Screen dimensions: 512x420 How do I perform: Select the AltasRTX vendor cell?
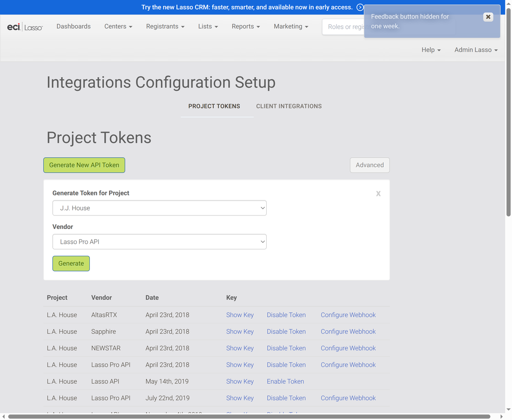coord(104,315)
